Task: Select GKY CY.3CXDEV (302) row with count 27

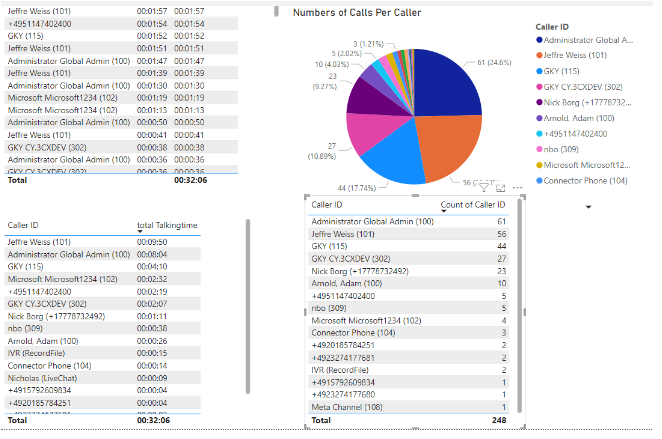Action: tap(409, 259)
